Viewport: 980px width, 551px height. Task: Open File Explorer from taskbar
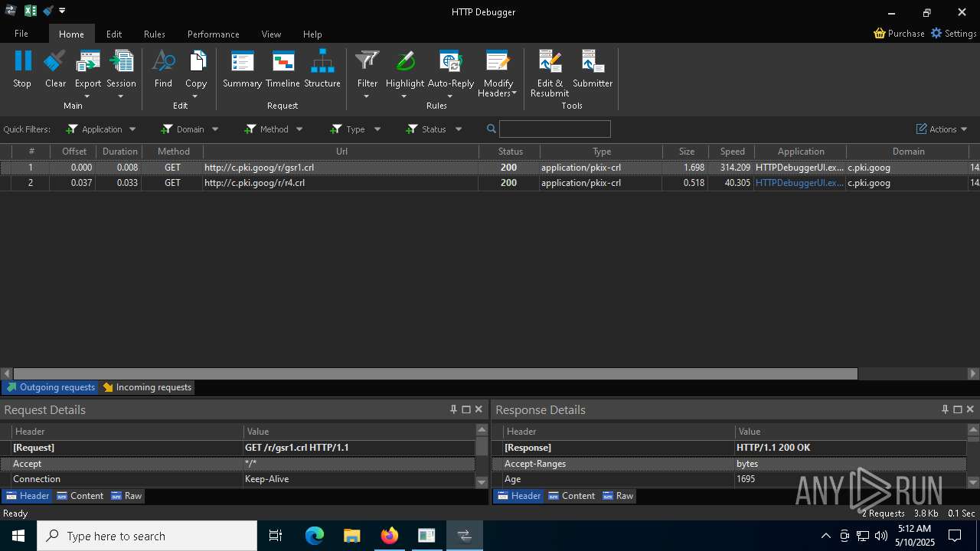(x=352, y=536)
